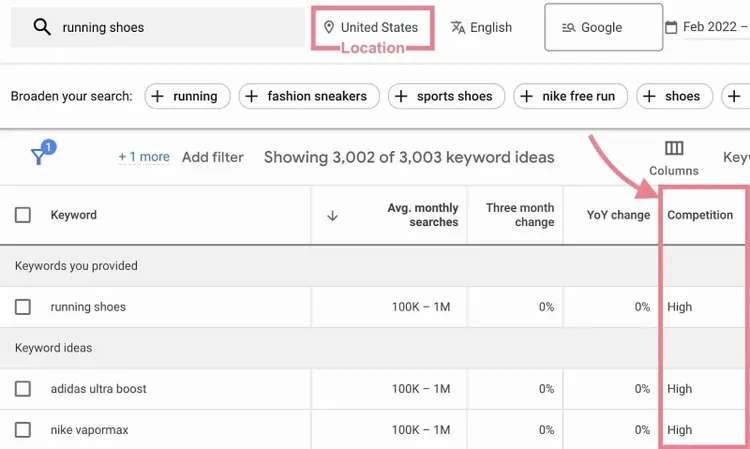Click the High competition value for adidas ultra boost
Viewport: 750px width, 449px height.
[x=680, y=389]
